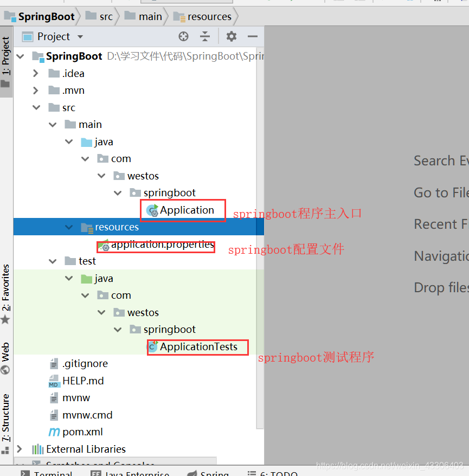This screenshot has width=469, height=476.
Task: Click the ApplicationTests class icon
Action: click(x=153, y=346)
